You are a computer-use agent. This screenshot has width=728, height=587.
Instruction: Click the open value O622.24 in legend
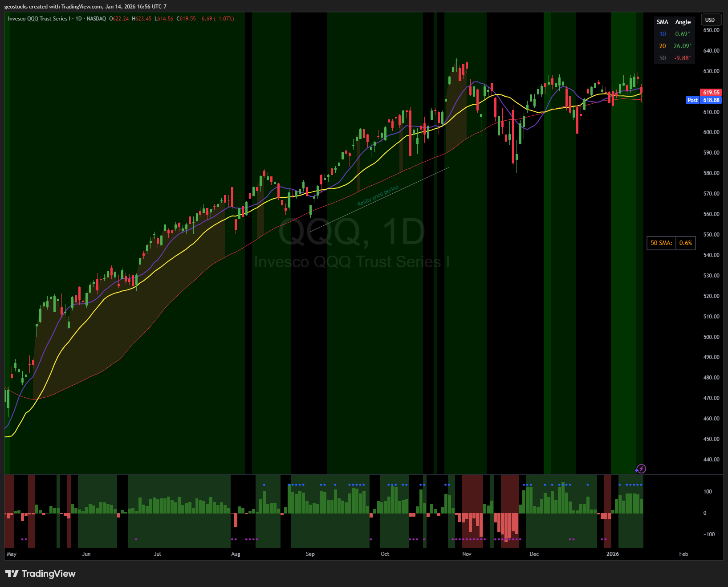119,19
